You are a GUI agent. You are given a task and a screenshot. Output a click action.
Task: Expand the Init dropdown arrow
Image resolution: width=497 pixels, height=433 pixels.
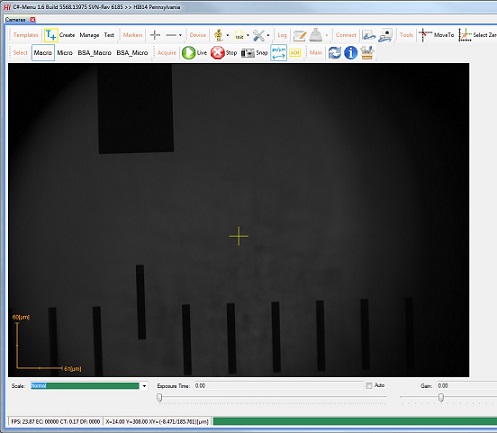pyautogui.click(x=248, y=35)
